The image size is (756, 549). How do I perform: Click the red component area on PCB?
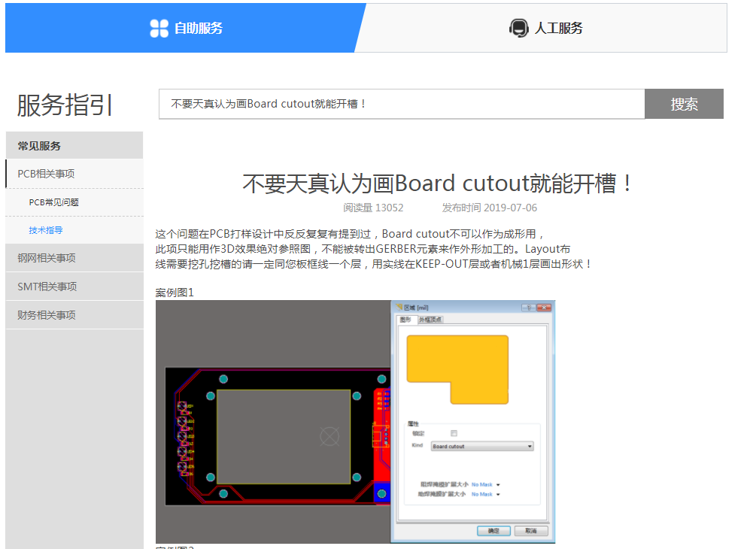(381, 436)
